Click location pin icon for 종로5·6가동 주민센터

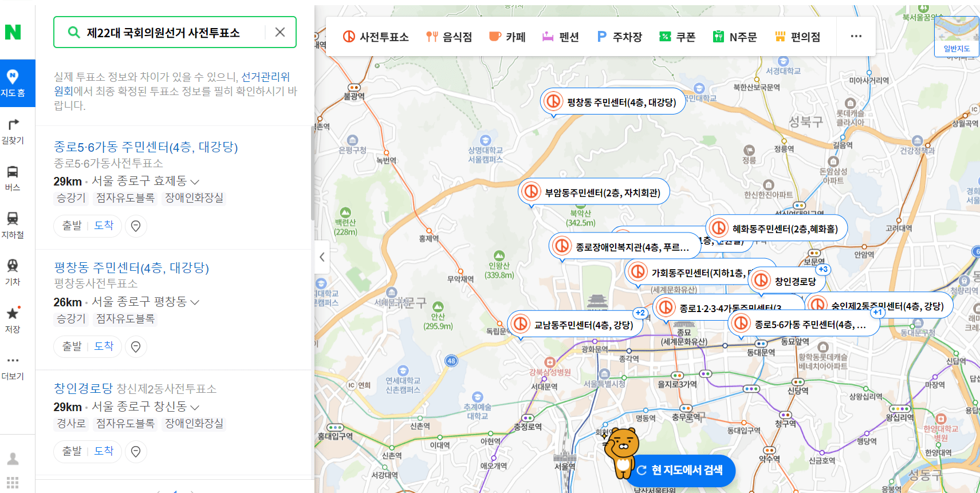click(136, 226)
